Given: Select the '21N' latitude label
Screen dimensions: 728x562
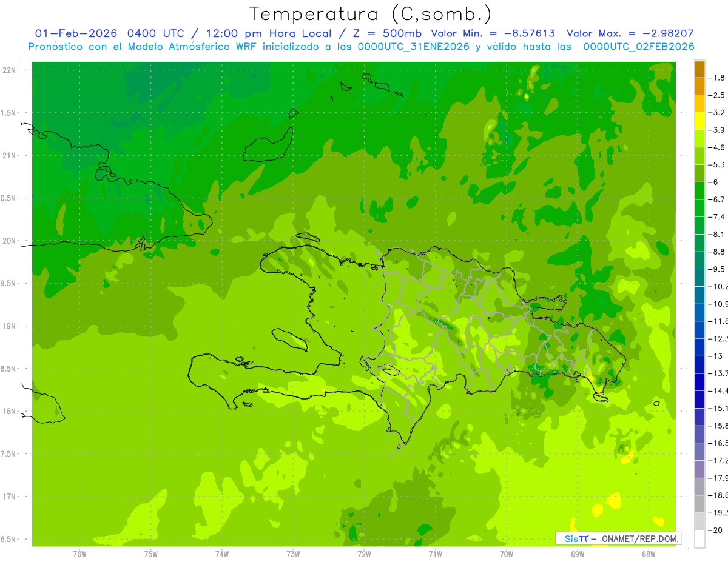Looking at the screenshot, I should pyautogui.click(x=10, y=155).
